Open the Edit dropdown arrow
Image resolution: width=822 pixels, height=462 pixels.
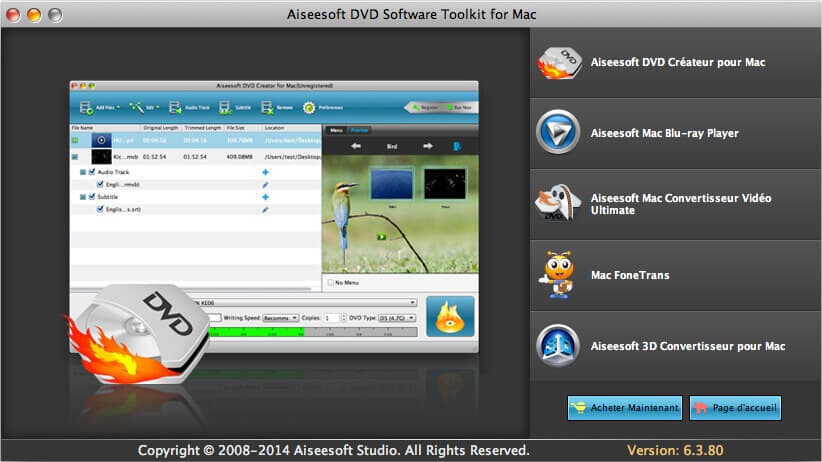click(x=158, y=108)
